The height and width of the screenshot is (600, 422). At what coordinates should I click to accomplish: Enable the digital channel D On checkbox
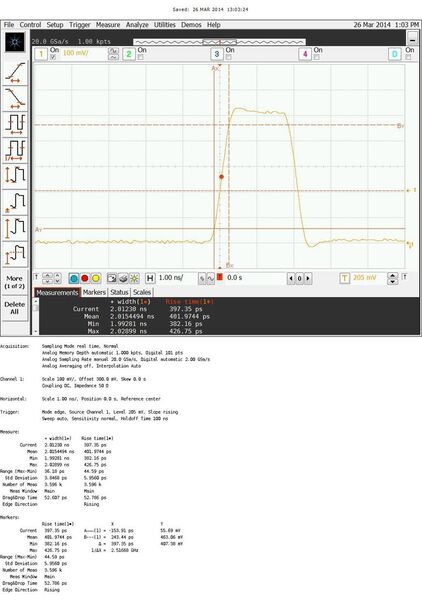pyautogui.click(x=408, y=57)
